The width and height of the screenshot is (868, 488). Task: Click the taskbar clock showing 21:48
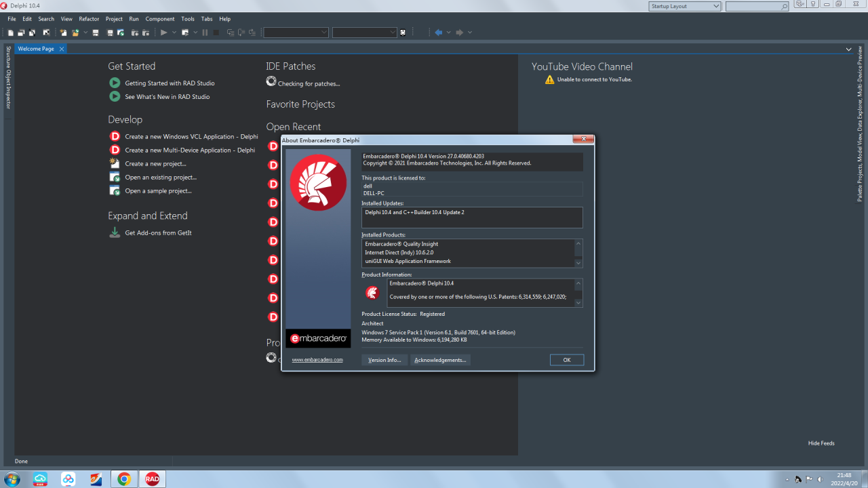click(x=844, y=475)
